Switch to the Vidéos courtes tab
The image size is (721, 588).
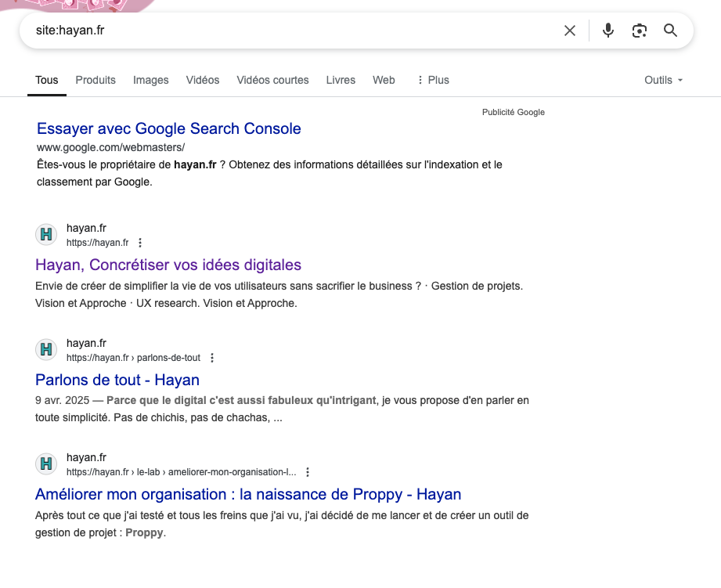point(272,80)
